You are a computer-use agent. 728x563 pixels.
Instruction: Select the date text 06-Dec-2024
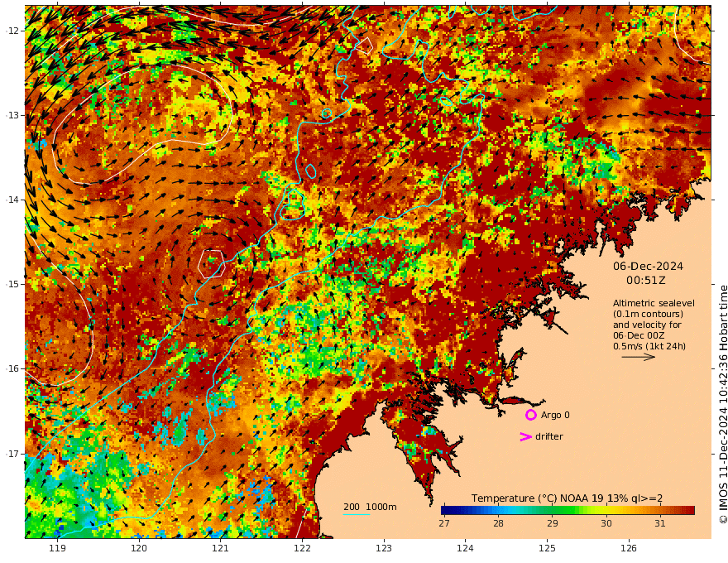[648, 266]
